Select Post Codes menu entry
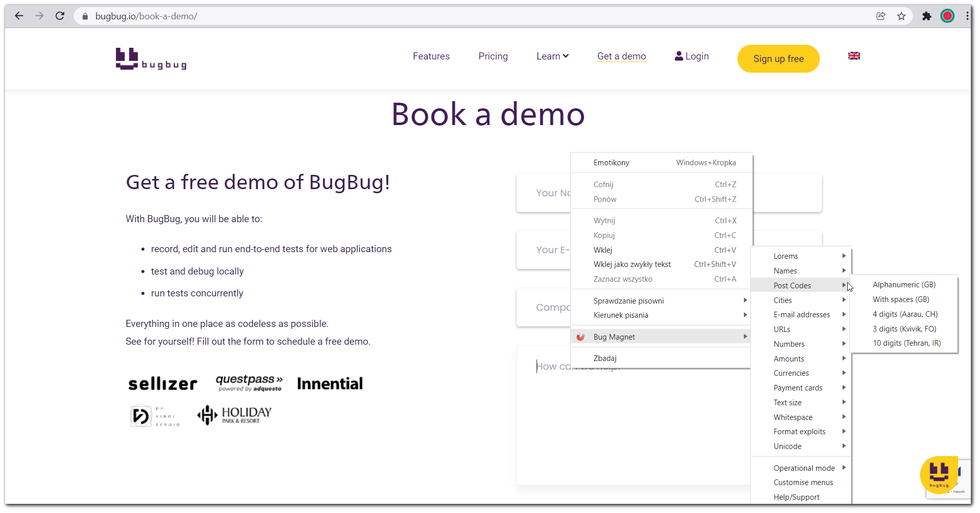 coord(801,286)
